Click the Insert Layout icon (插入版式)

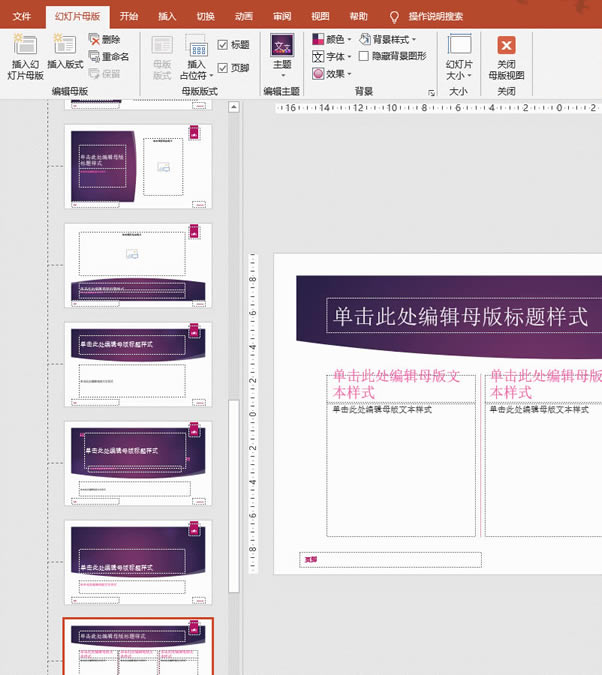click(x=65, y=45)
